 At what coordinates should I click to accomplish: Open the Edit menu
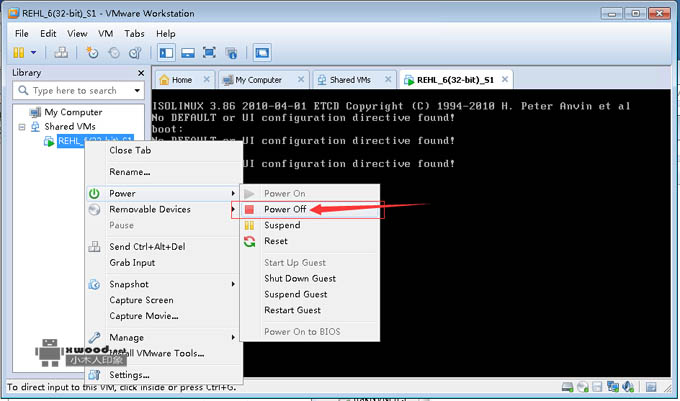pos(48,33)
